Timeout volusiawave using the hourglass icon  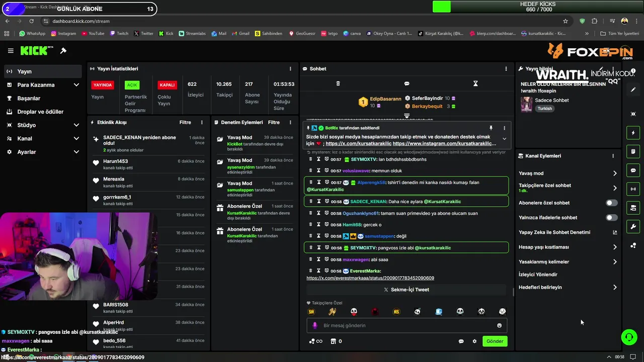pos(318,170)
